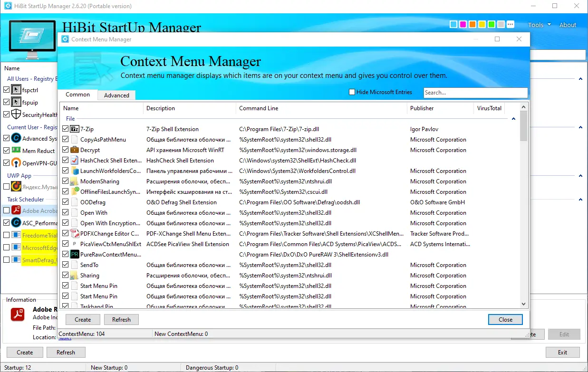Click the Exit button
This screenshot has height=372, width=588.
[x=563, y=353]
